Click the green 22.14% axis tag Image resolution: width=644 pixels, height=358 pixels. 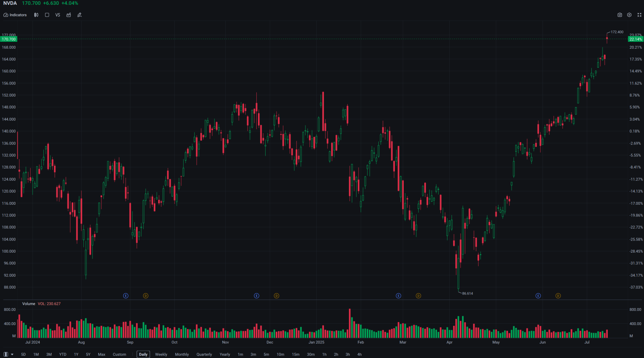[x=636, y=39]
